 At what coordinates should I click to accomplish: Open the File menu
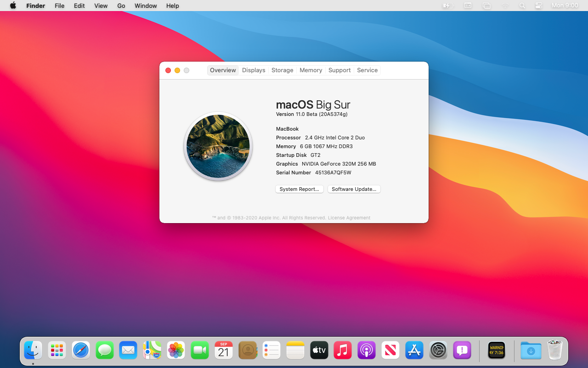pyautogui.click(x=60, y=6)
